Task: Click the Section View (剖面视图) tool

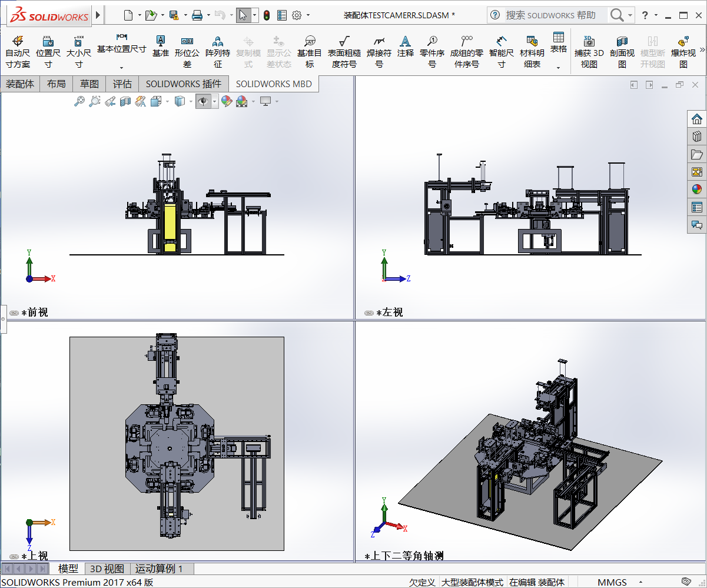Action: click(x=622, y=51)
